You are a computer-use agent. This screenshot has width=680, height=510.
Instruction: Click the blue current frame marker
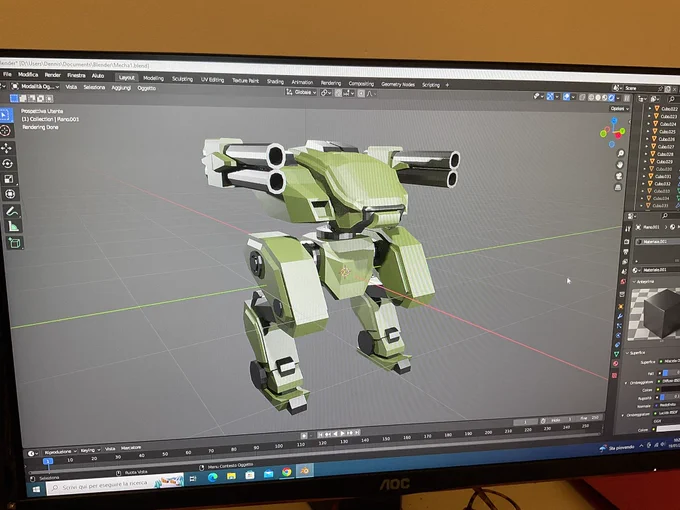click(x=48, y=461)
